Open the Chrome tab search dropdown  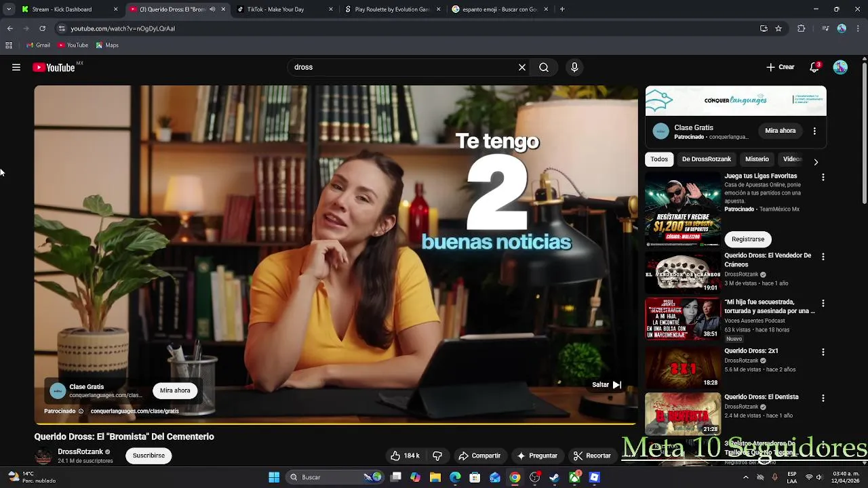coord(9,9)
